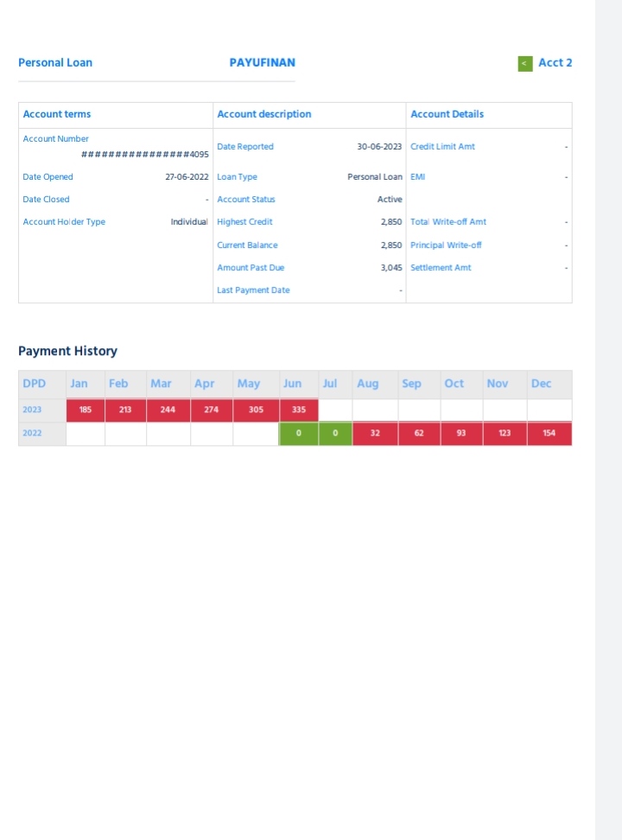The height and width of the screenshot is (840, 622).
Task: Select the Date Reported value 30-06-2023
Action: pyautogui.click(x=379, y=147)
